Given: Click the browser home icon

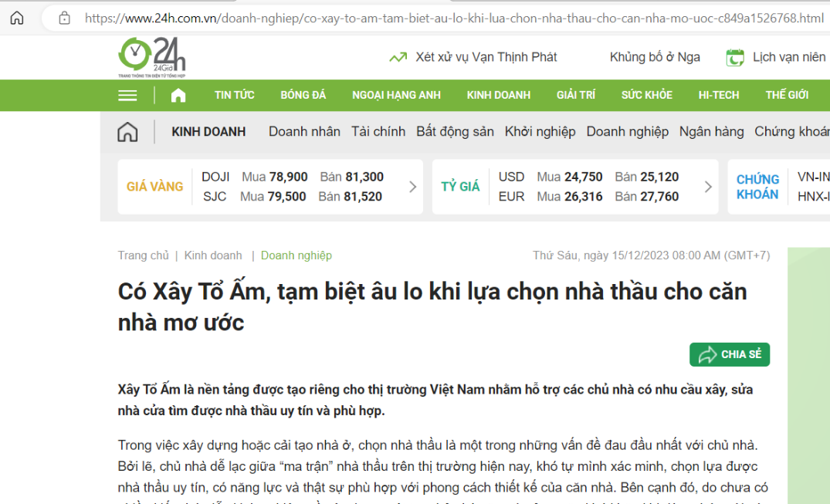Looking at the screenshot, I should (x=17, y=18).
